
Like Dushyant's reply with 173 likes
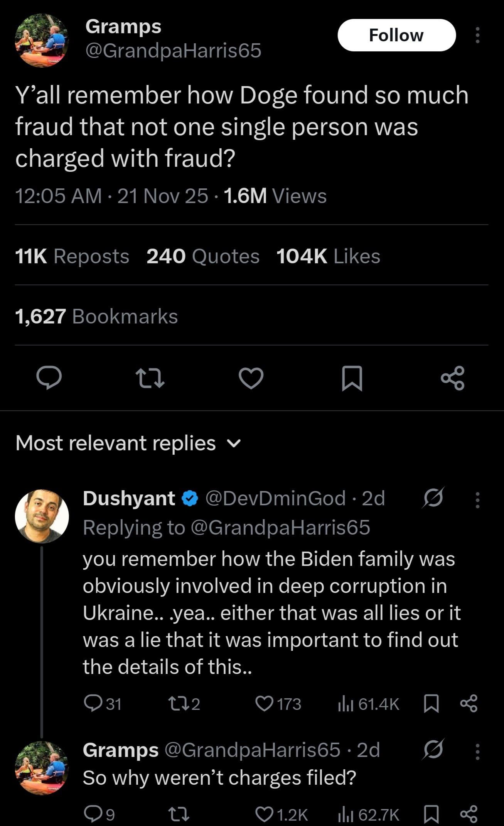point(265,704)
